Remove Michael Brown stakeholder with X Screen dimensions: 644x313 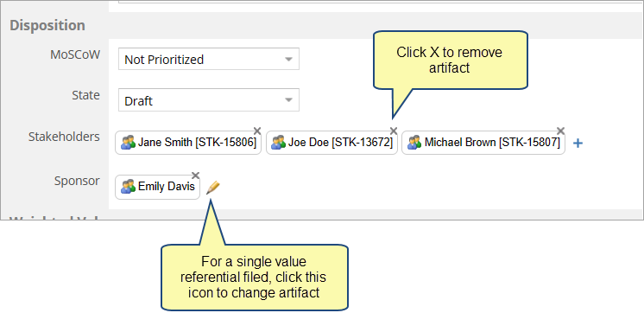(x=560, y=131)
